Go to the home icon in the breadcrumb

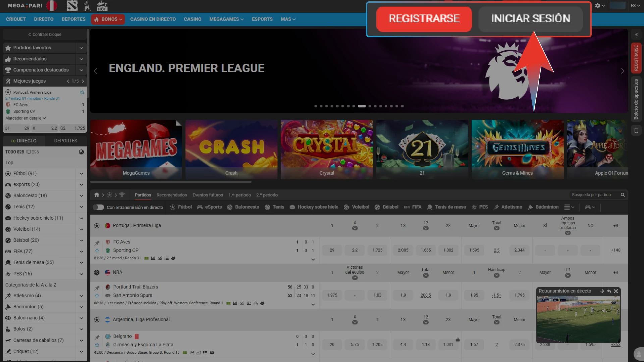pos(97,195)
